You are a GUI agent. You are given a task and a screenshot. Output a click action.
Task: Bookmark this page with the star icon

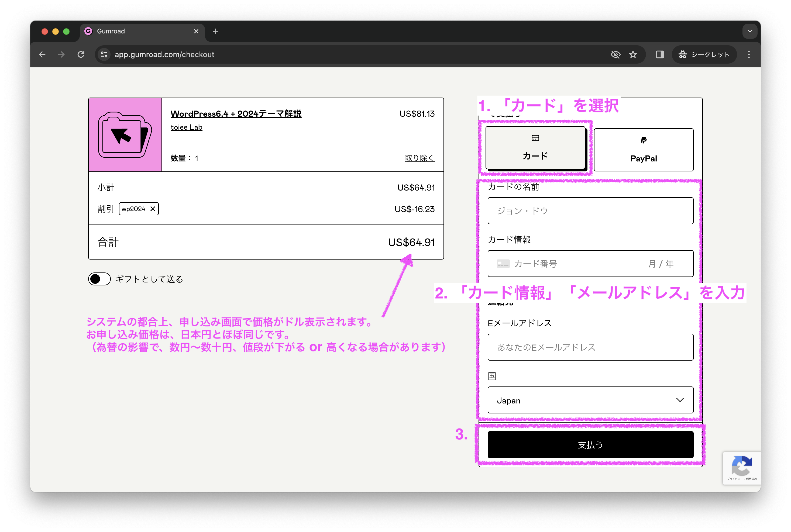point(633,54)
